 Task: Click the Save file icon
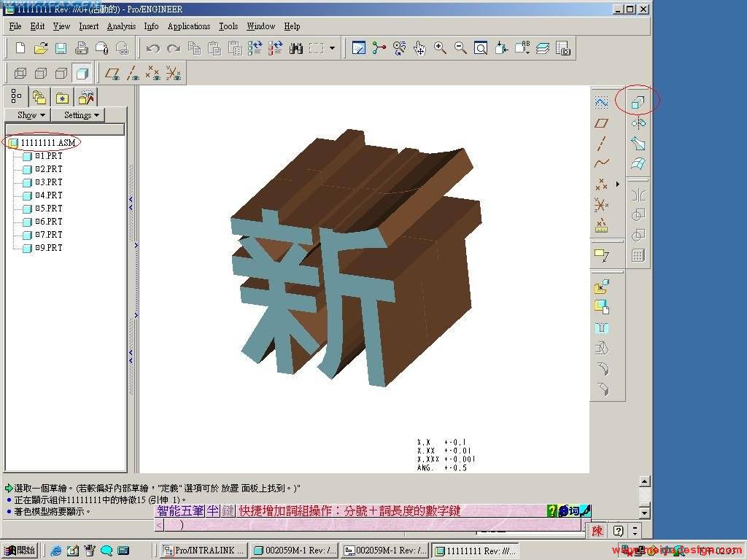coord(61,48)
